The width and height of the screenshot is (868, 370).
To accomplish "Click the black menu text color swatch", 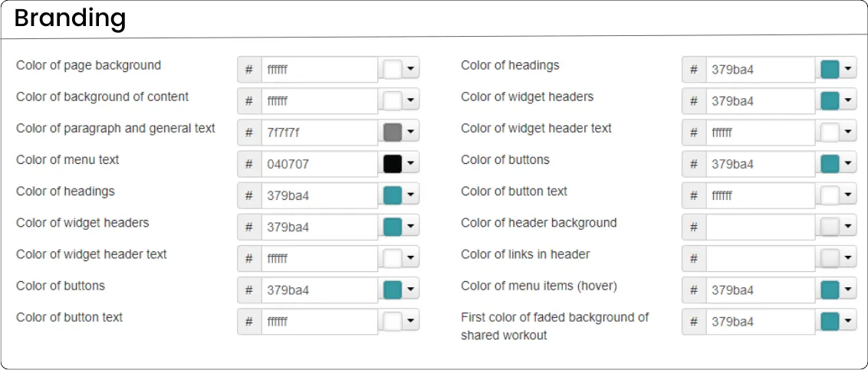I will click(392, 164).
